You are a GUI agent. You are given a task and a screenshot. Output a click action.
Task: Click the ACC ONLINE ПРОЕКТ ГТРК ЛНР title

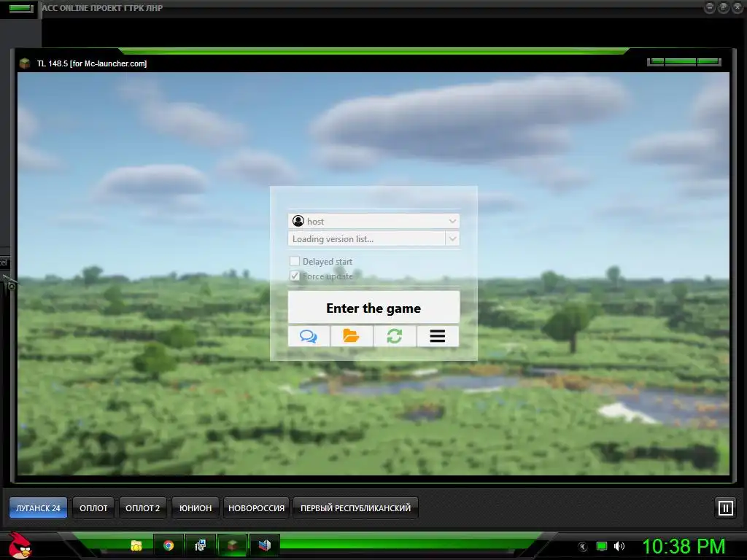(x=102, y=7)
